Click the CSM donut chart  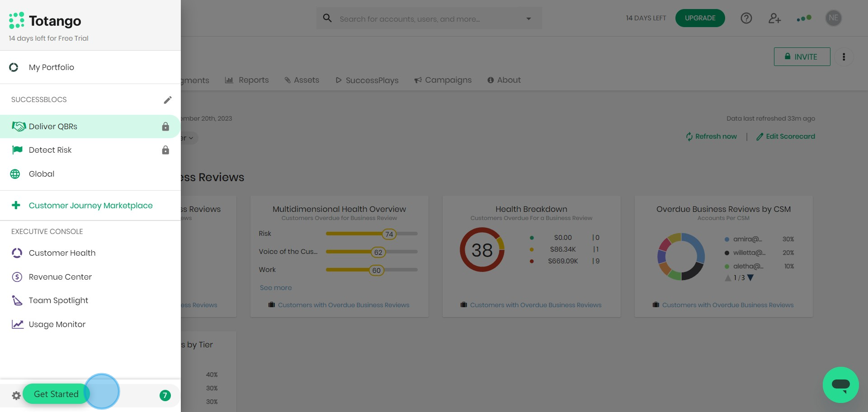tap(681, 257)
